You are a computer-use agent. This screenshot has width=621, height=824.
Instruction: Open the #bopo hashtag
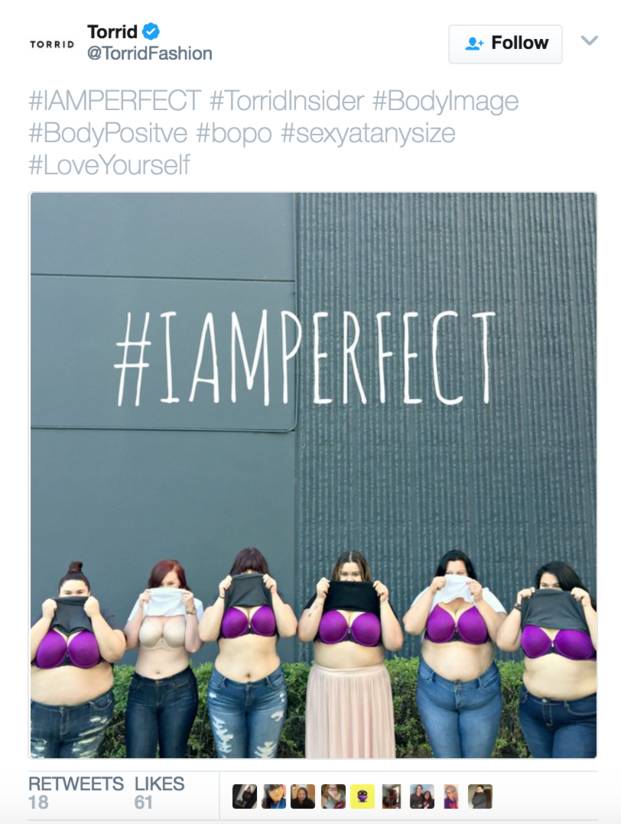click(x=234, y=133)
